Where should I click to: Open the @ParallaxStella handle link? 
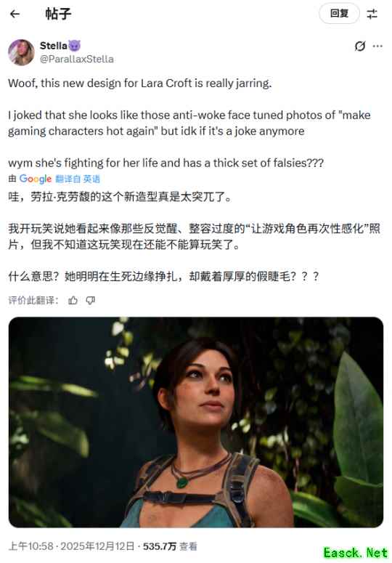(77, 59)
